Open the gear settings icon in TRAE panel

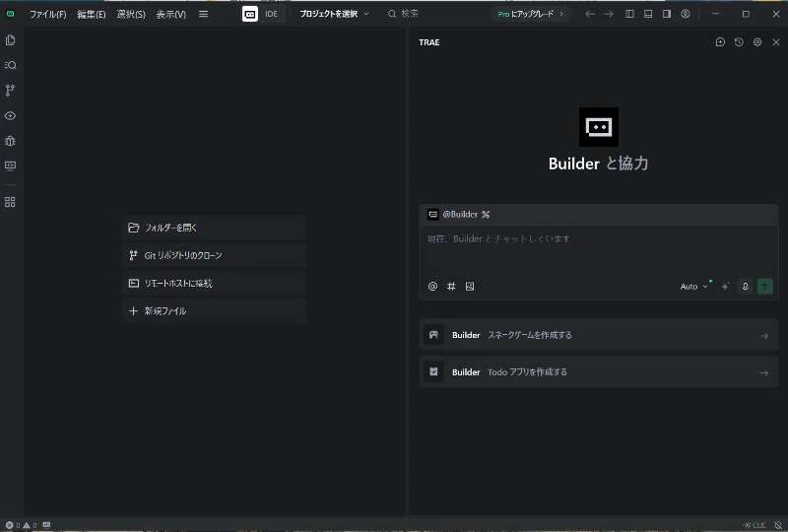click(757, 42)
